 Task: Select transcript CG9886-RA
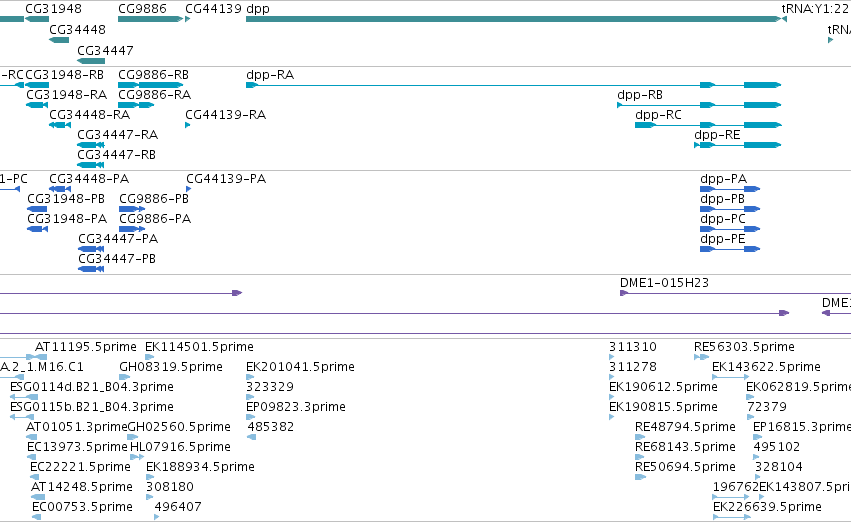point(136,105)
